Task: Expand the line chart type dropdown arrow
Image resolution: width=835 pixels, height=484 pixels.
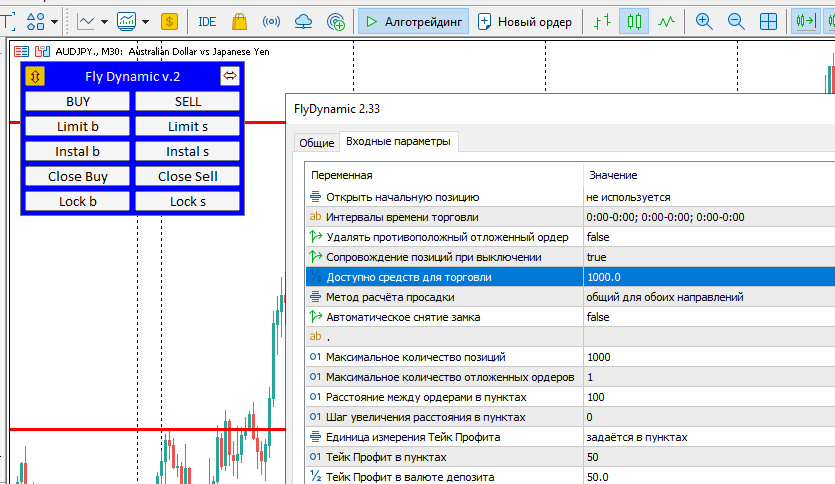Action: point(105,21)
